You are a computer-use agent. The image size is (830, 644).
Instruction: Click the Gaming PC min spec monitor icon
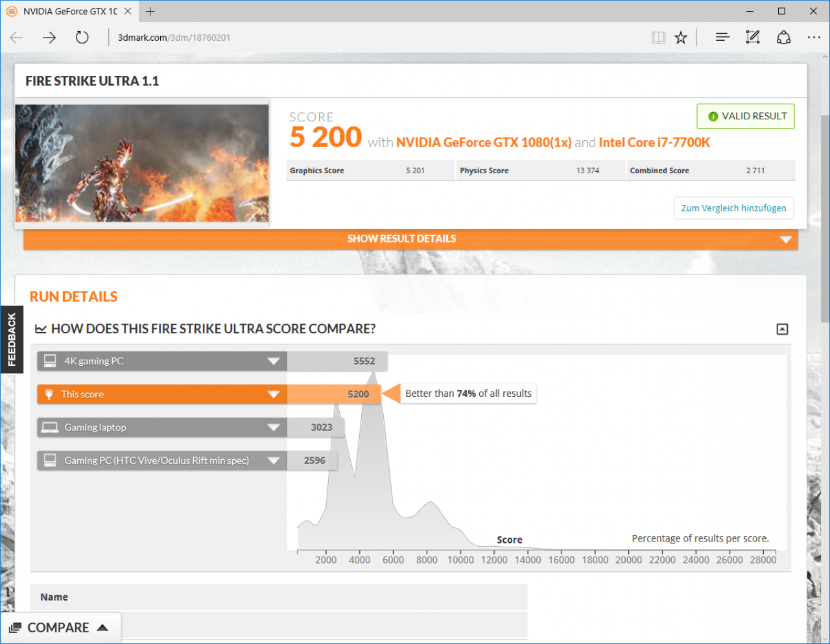(50, 460)
